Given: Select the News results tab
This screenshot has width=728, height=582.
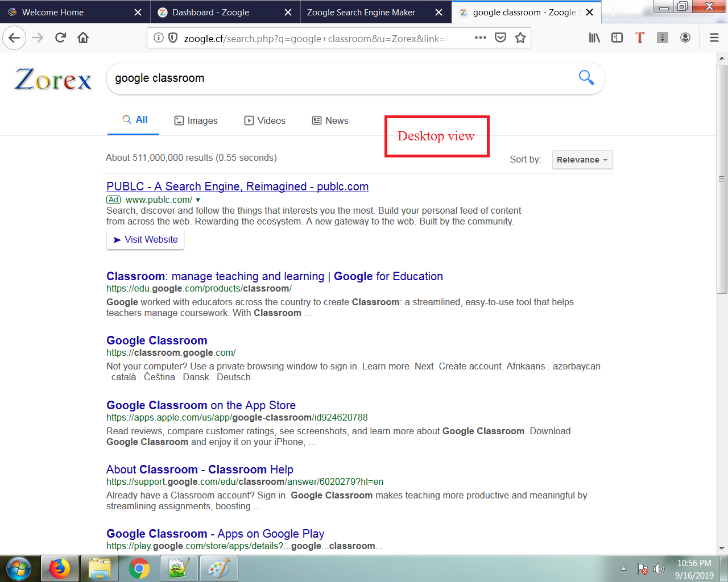Looking at the screenshot, I should 330,120.
